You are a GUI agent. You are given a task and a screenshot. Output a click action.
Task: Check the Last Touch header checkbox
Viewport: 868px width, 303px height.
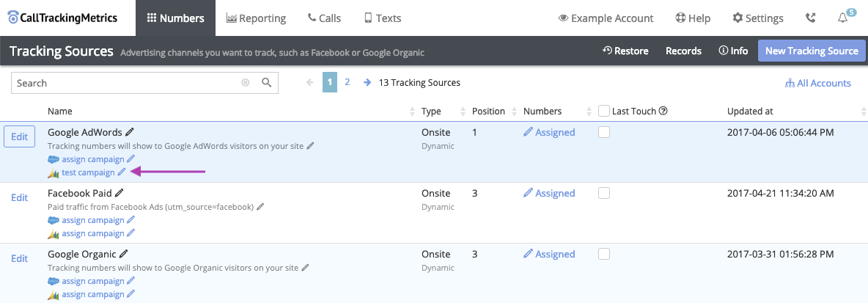604,112
